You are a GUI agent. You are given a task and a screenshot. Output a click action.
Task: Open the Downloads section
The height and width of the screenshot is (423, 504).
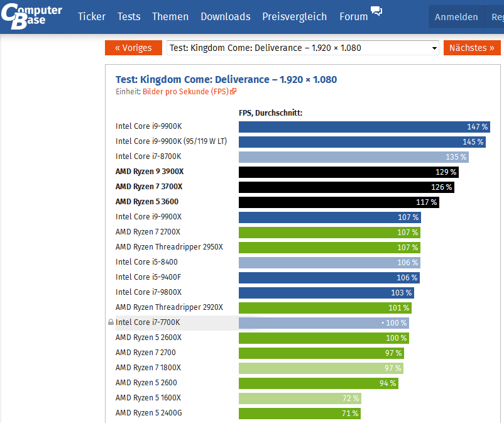226,16
